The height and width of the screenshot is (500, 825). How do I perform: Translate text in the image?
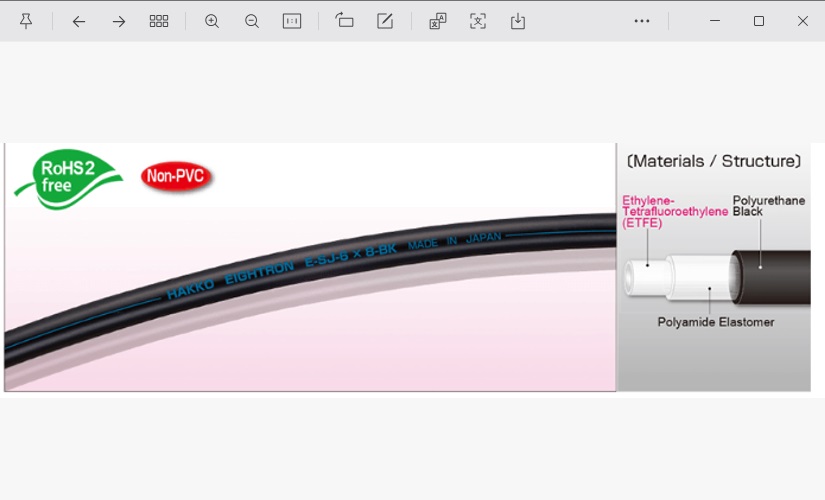(438, 21)
